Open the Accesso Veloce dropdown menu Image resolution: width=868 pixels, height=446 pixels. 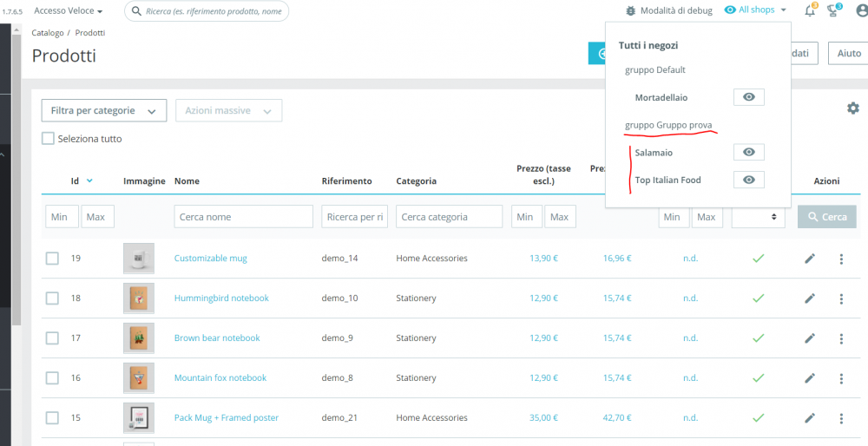click(69, 11)
